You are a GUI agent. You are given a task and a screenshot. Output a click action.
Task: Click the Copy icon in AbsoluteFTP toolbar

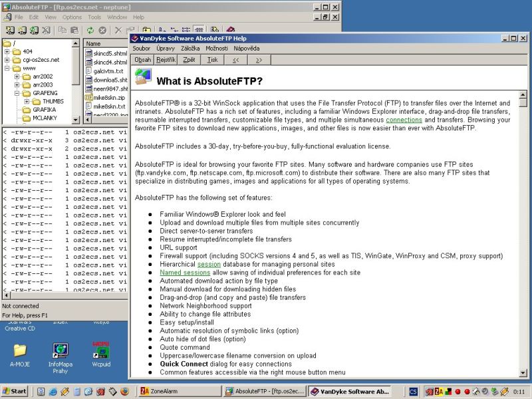[64, 31]
